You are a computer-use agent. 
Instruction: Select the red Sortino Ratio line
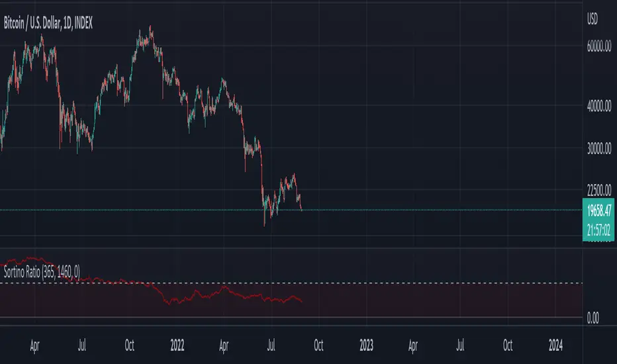199,294
